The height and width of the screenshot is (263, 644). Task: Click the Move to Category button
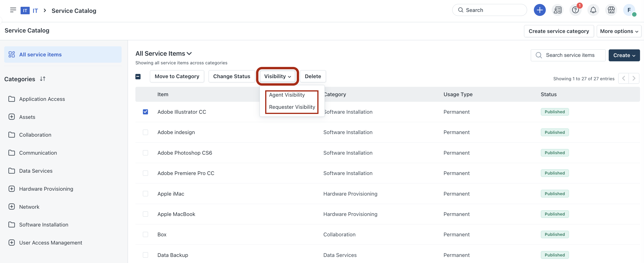point(177,76)
